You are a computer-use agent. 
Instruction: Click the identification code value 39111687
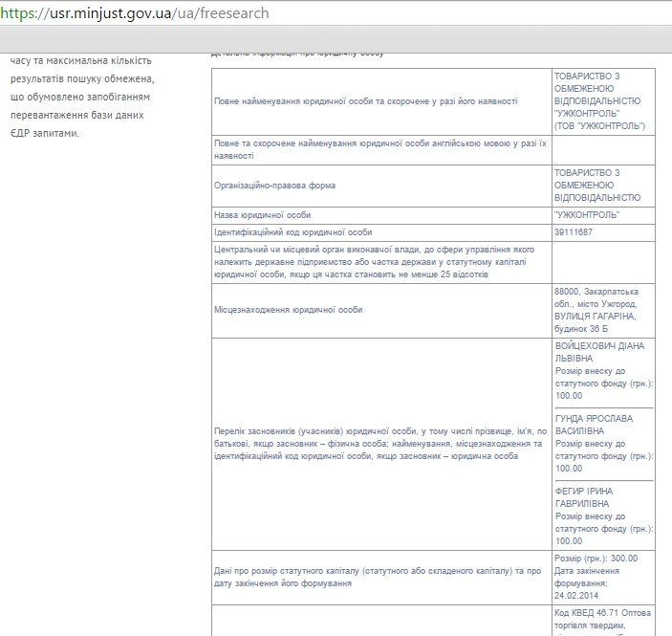574,232
